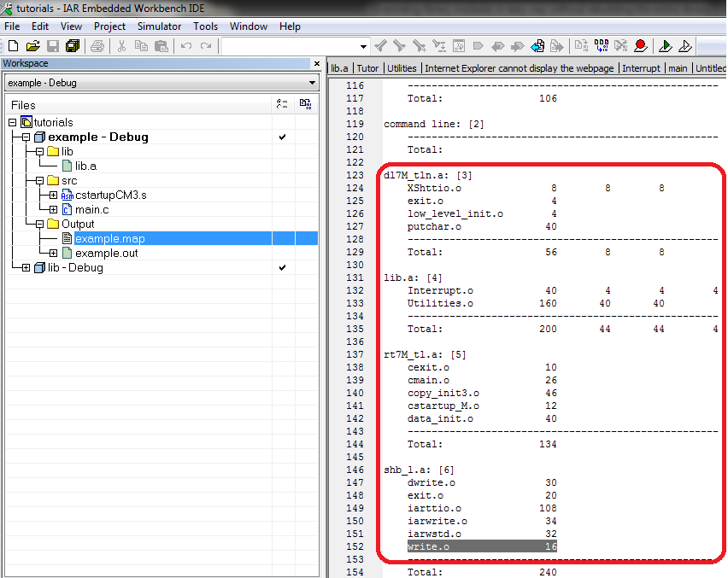The image size is (728, 578).
Task: Click the Cut scissors icon
Action: (121, 46)
